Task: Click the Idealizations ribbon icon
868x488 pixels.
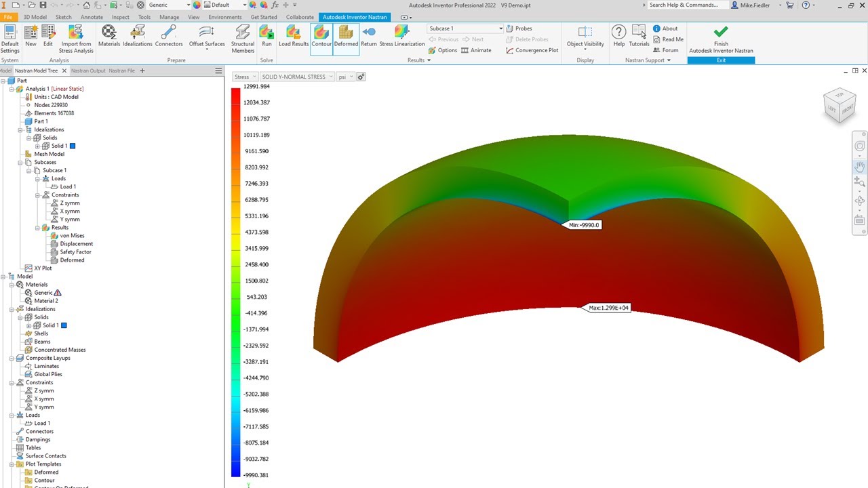Action: [x=138, y=37]
